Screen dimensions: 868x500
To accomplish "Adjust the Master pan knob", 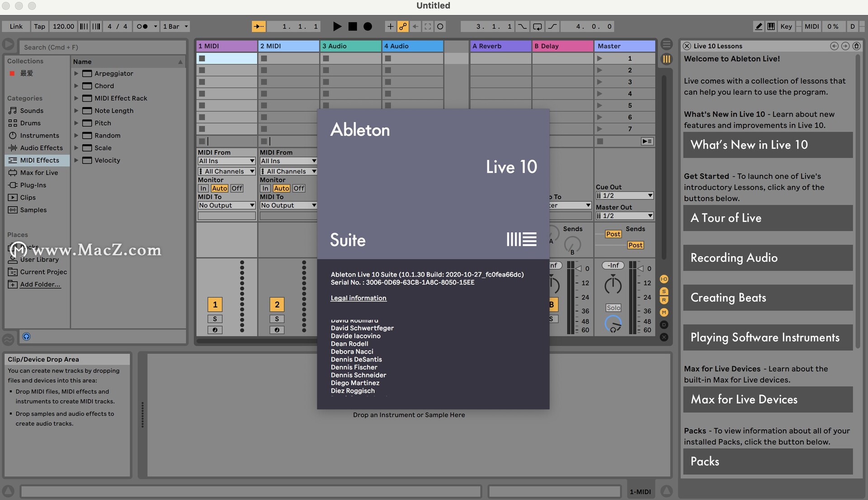I will (x=613, y=285).
